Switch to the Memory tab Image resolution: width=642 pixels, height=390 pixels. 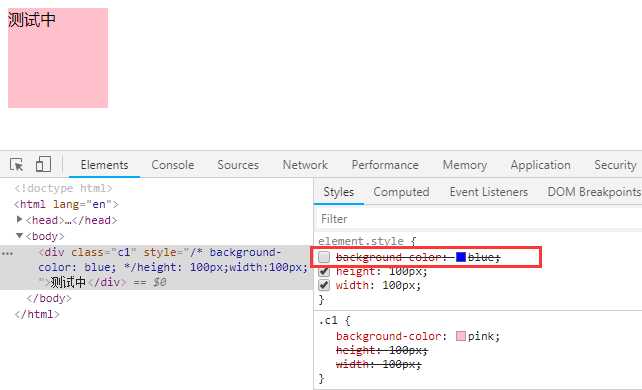(x=465, y=165)
